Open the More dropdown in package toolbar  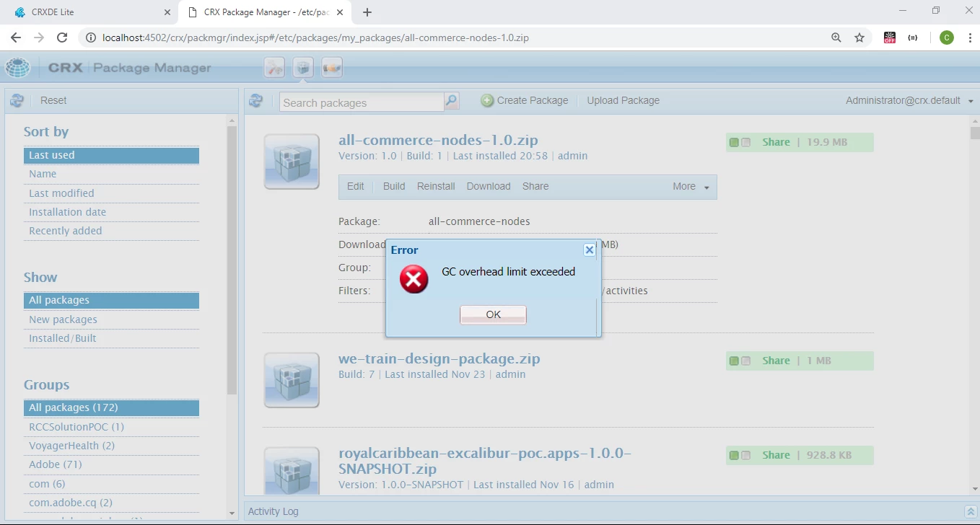click(x=691, y=186)
